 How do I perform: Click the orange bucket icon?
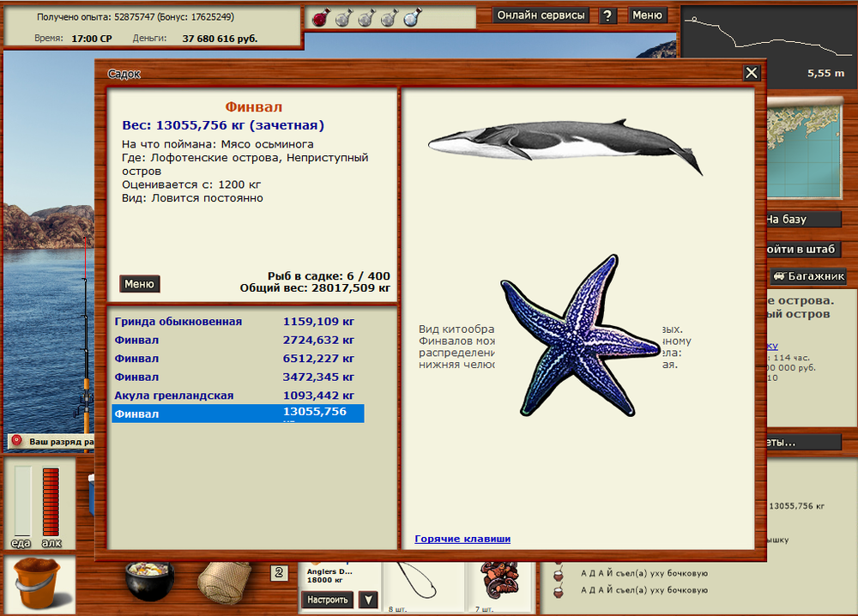tap(36, 584)
